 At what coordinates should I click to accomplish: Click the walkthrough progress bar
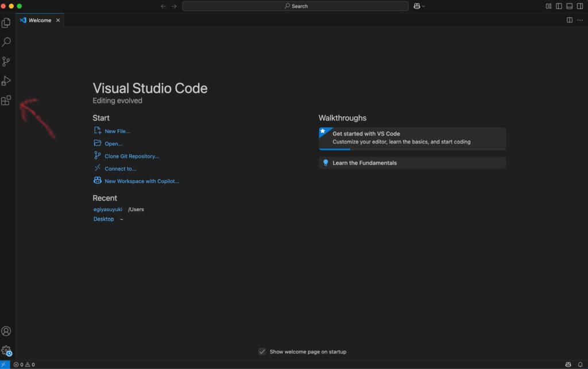click(x=412, y=149)
